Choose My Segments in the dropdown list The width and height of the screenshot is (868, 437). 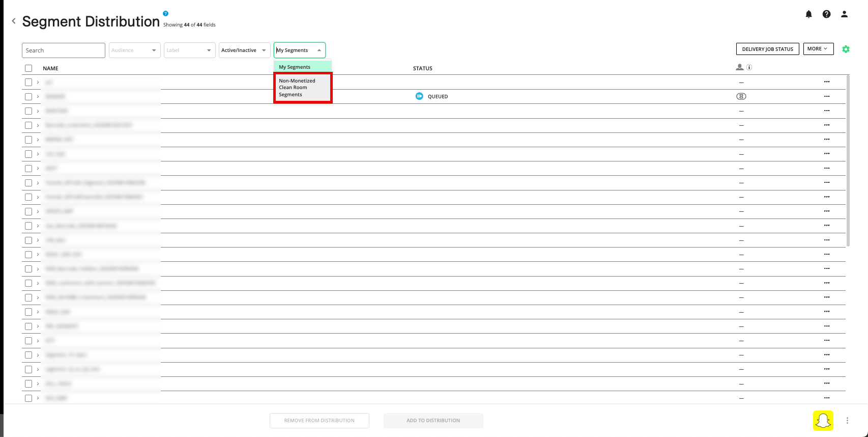(302, 67)
